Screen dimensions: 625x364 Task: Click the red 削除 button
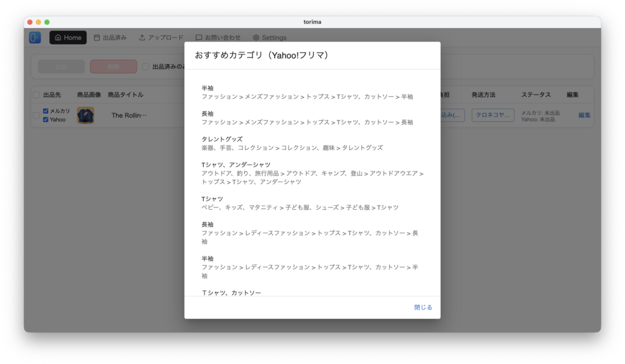(113, 66)
